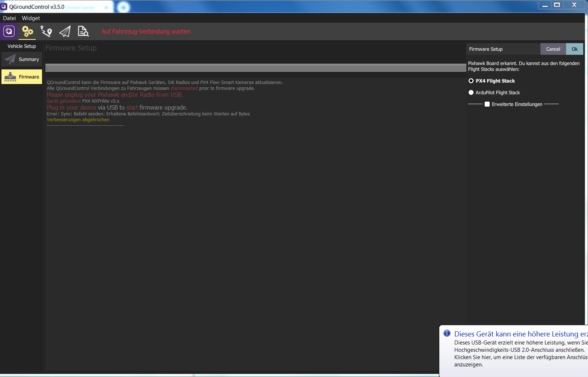This screenshot has width=588, height=377.
Task: Click the firmware upgrade progress bar
Action: click(x=255, y=68)
